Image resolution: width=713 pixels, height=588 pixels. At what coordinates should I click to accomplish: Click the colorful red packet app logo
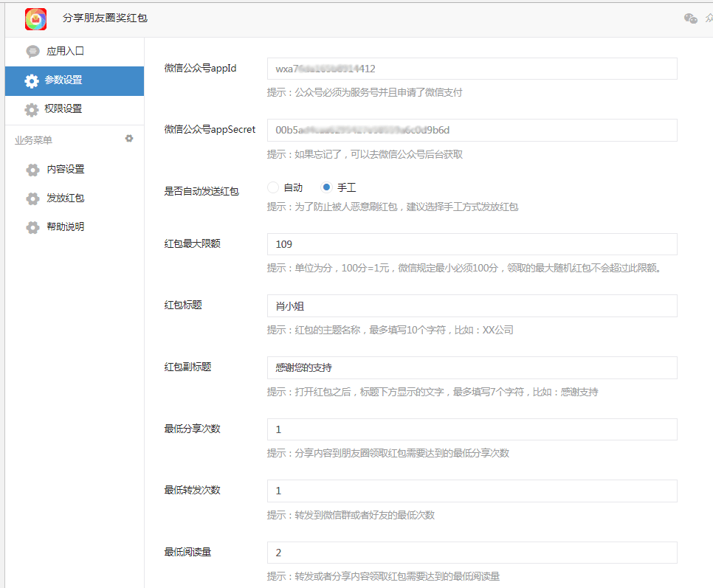click(x=35, y=18)
